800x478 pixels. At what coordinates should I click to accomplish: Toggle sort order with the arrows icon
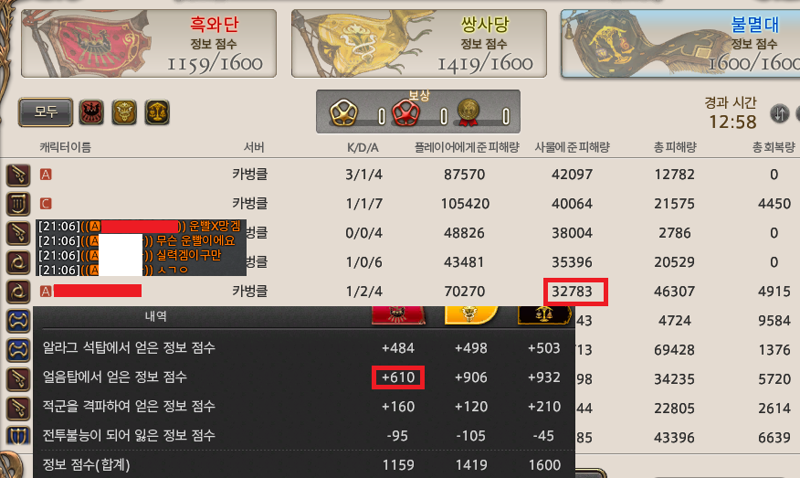[779, 113]
